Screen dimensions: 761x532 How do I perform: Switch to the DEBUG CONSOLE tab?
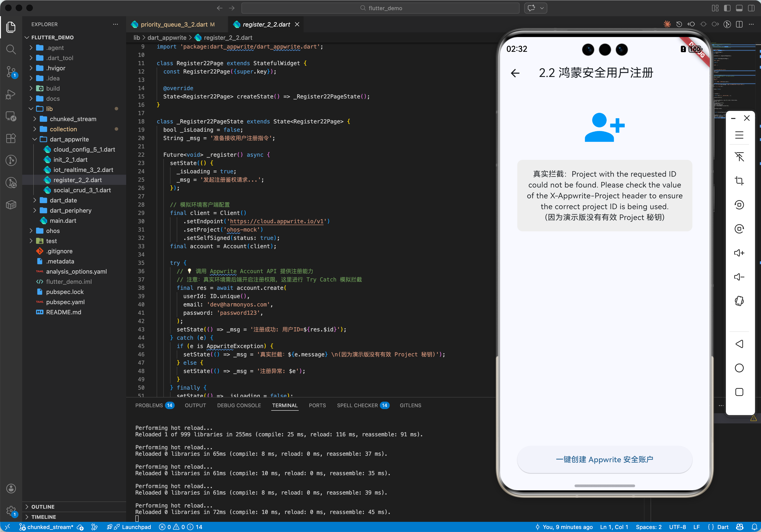(x=239, y=405)
